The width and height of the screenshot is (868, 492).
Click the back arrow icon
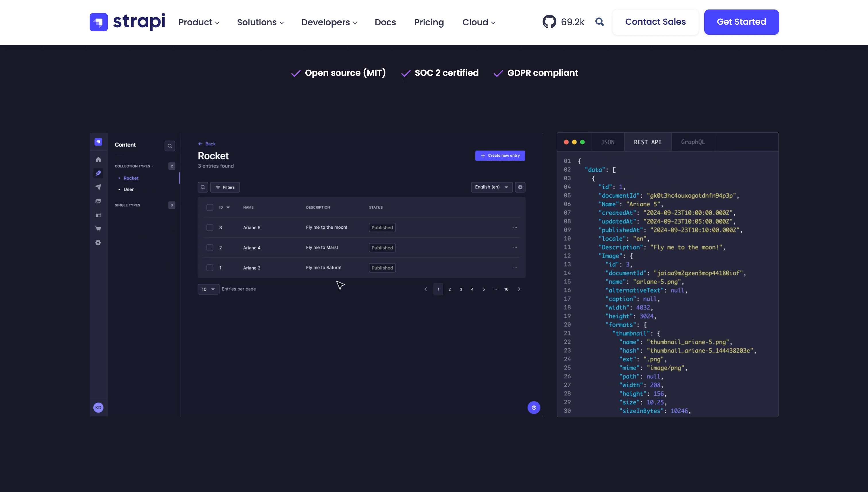coord(200,144)
